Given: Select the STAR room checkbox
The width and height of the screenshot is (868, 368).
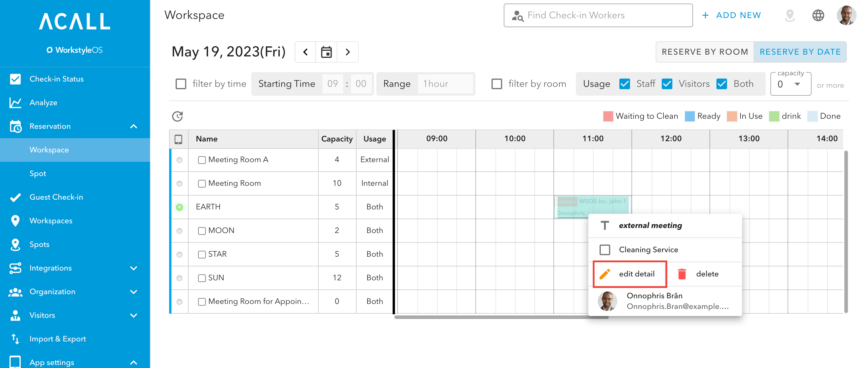Looking at the screenshot, I should 202,255.
